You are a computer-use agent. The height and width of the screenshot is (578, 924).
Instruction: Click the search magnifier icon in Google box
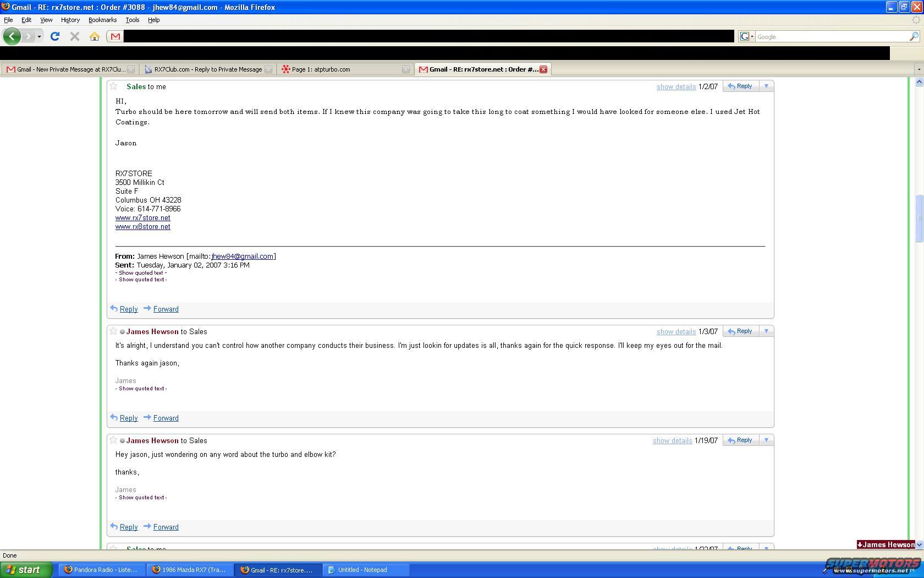(914, 36)
